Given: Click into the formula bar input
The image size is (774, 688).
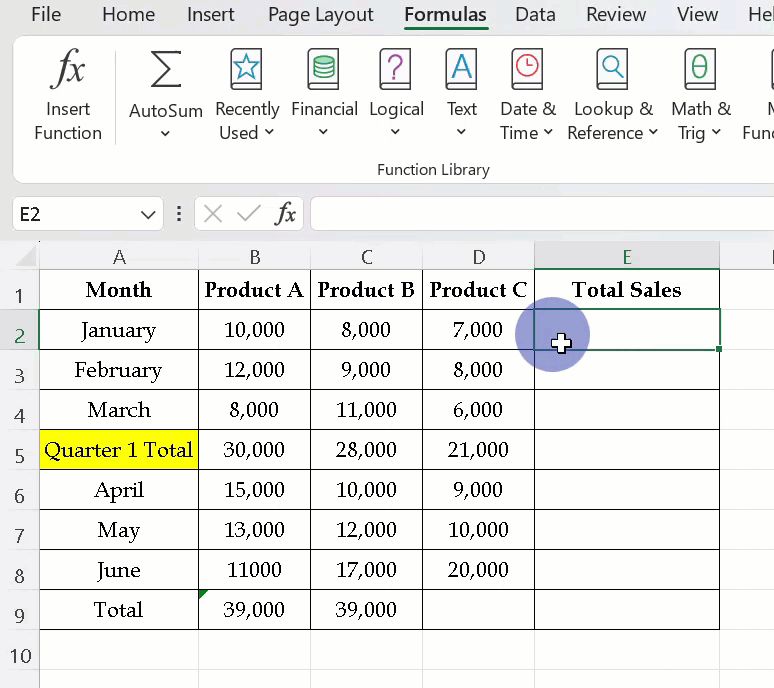Looking at the screenshot, I should point(542,214).
